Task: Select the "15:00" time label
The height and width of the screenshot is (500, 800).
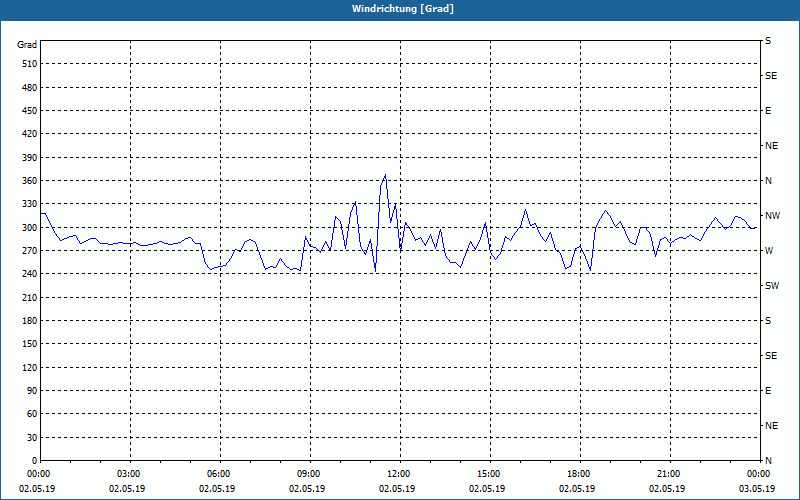Action: point(488,474)
